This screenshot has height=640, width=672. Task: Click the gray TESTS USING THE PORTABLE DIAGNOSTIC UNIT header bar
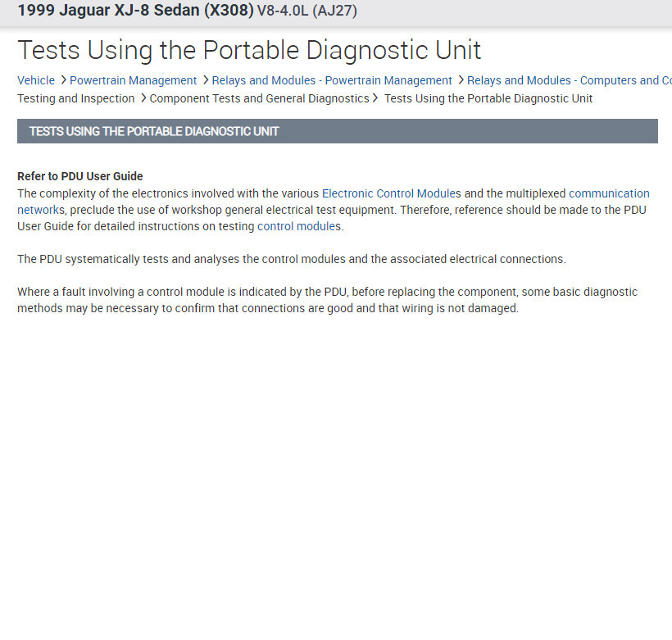337,131
